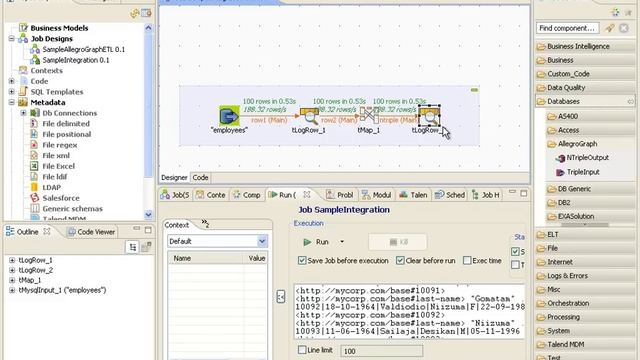Image resolution: width=640 pixels, height=360 pixels.
Task: Expand tMysqlInput_1 employees in Outline
Action: (x=12, y=290)
